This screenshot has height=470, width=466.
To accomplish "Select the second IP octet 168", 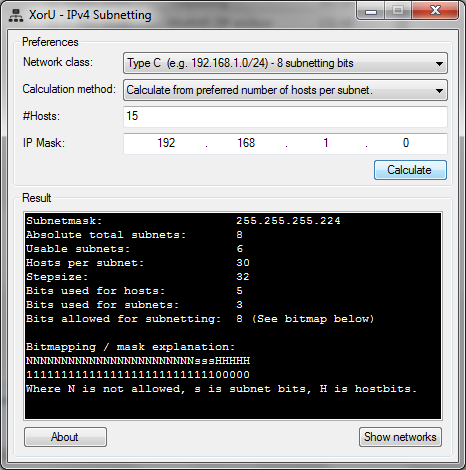I will (x=246, y=143).
